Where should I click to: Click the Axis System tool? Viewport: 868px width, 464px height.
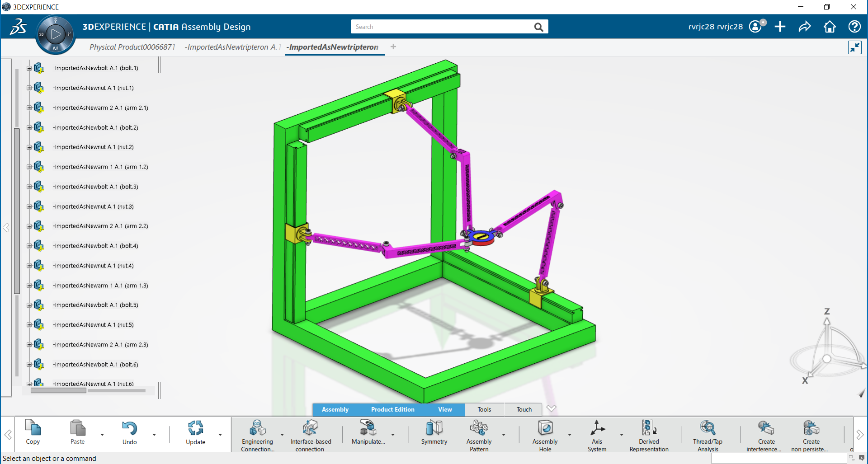(x=597, y=427)
